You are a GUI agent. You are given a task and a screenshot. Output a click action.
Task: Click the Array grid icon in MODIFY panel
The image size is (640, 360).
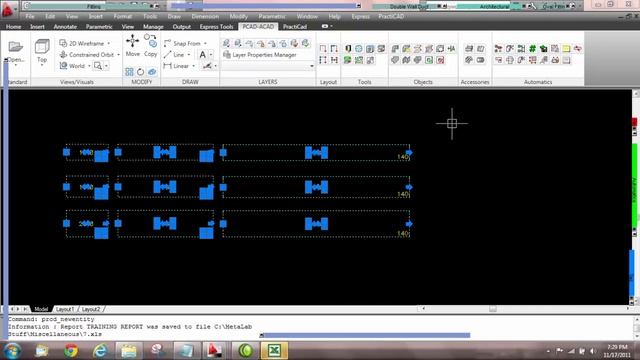point(129,72)
